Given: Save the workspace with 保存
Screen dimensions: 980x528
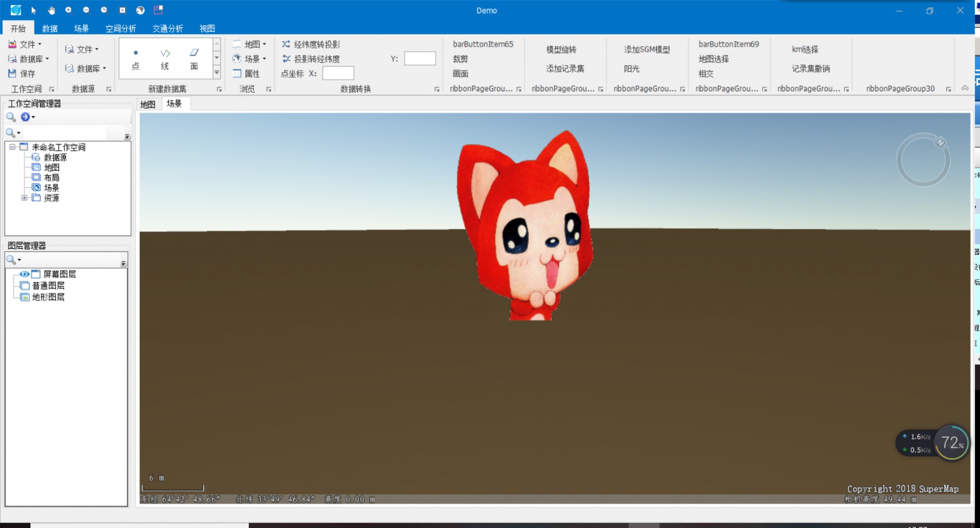Looking at the screenshot, I should 22,74.
